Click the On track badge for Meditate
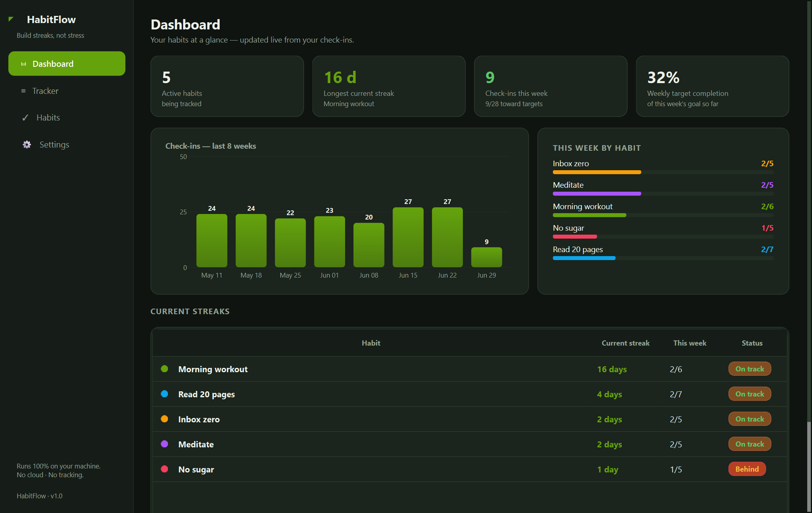The image size is (812, 513). coord(750,444)
